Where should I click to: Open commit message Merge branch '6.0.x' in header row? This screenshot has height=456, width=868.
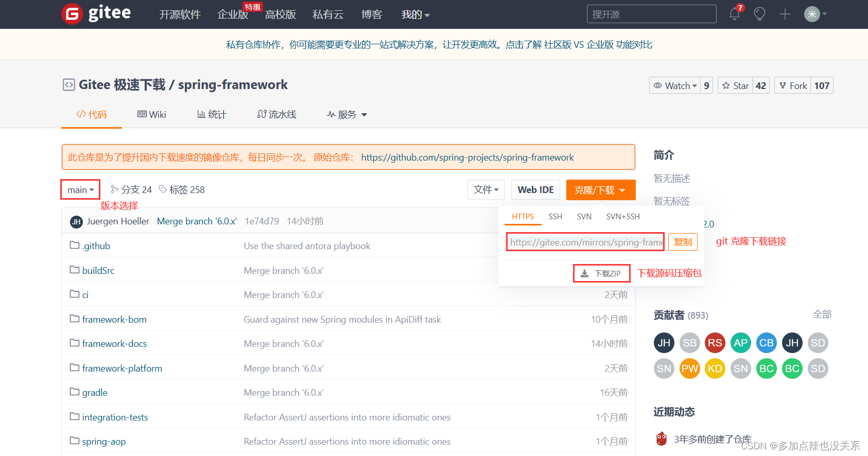[197, 221]
